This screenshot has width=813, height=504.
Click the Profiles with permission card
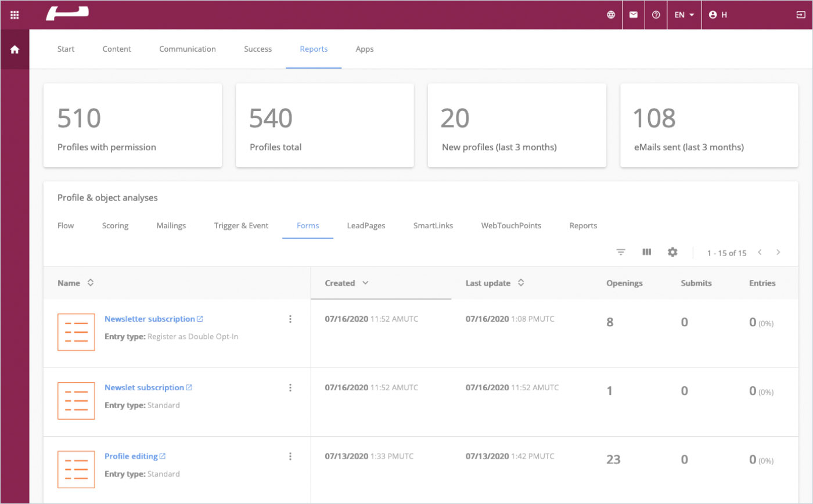pyautogui.click(x=132, y=125)
